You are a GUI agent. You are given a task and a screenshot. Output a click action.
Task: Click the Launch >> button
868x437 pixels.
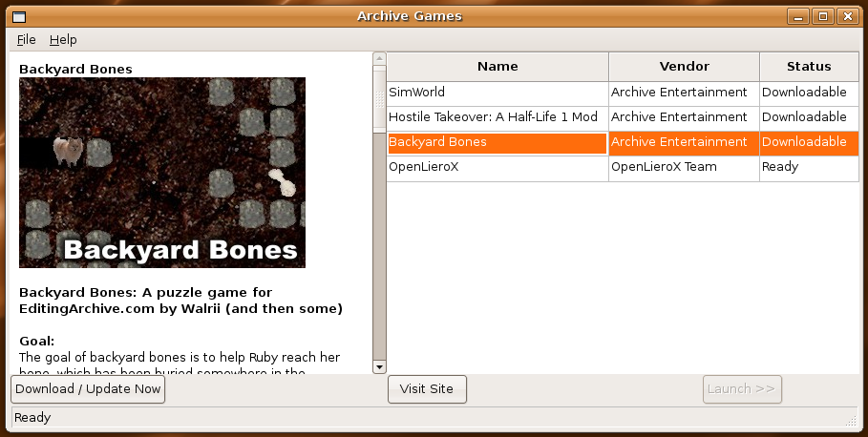(742, 389)
